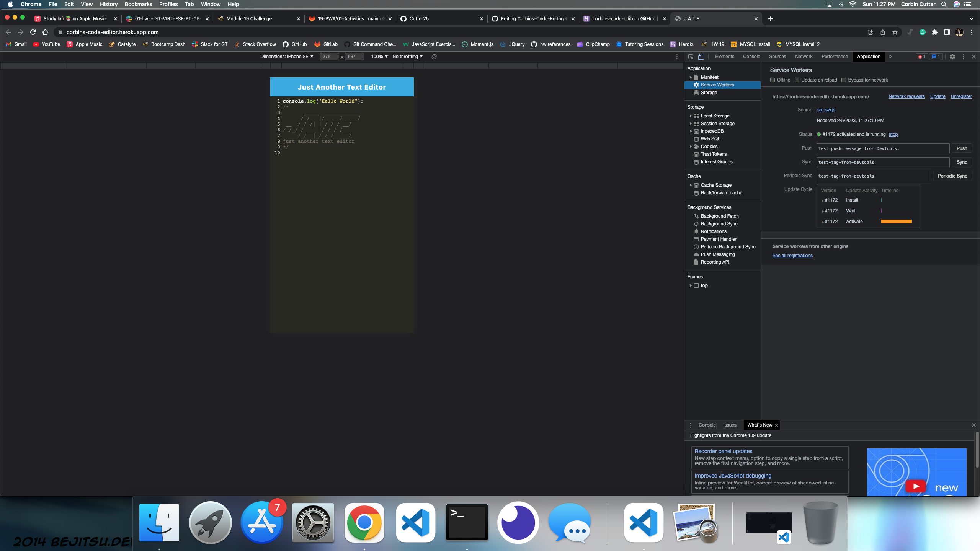Viewport: 980px width, 551px height.
Task: Open the Payment Handler panel
Action: coord(717,239)
